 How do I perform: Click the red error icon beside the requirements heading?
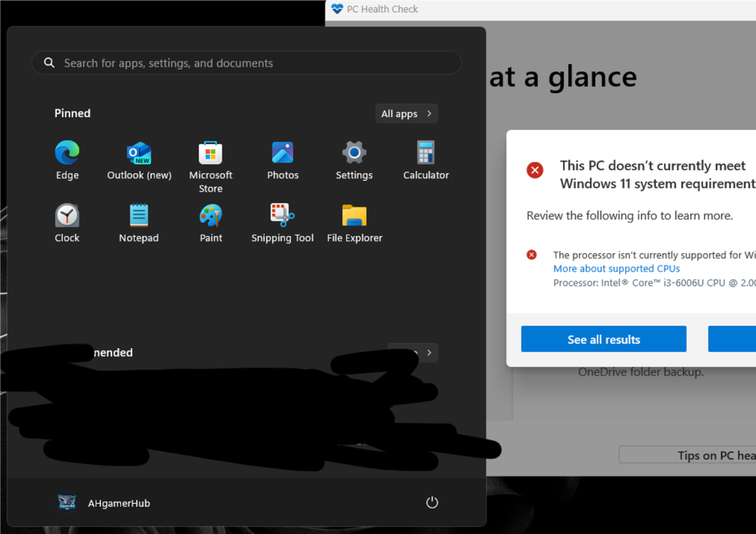click(535, 170)
